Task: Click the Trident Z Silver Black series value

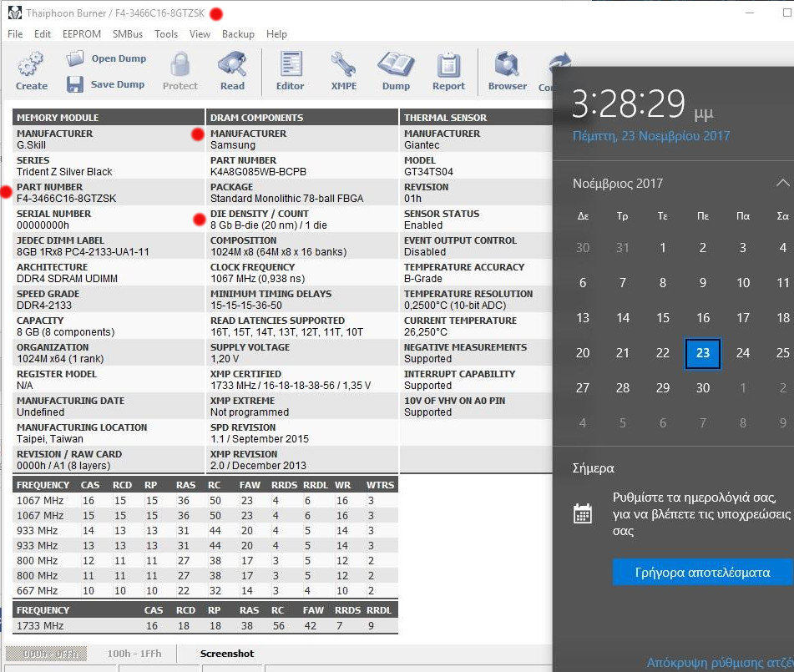Action: coord(64,172)
